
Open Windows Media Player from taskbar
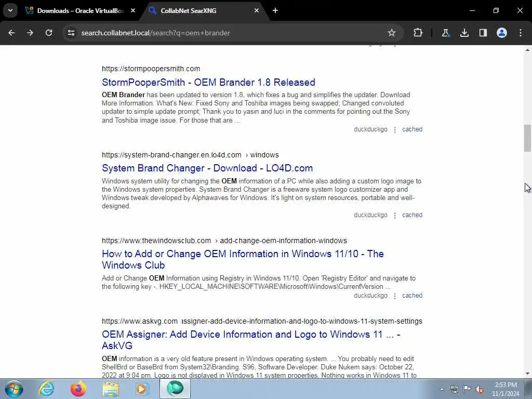point(142,389)
